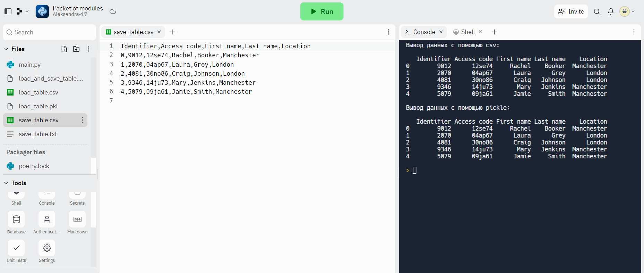Open save_table.txt file

point(45,134)
